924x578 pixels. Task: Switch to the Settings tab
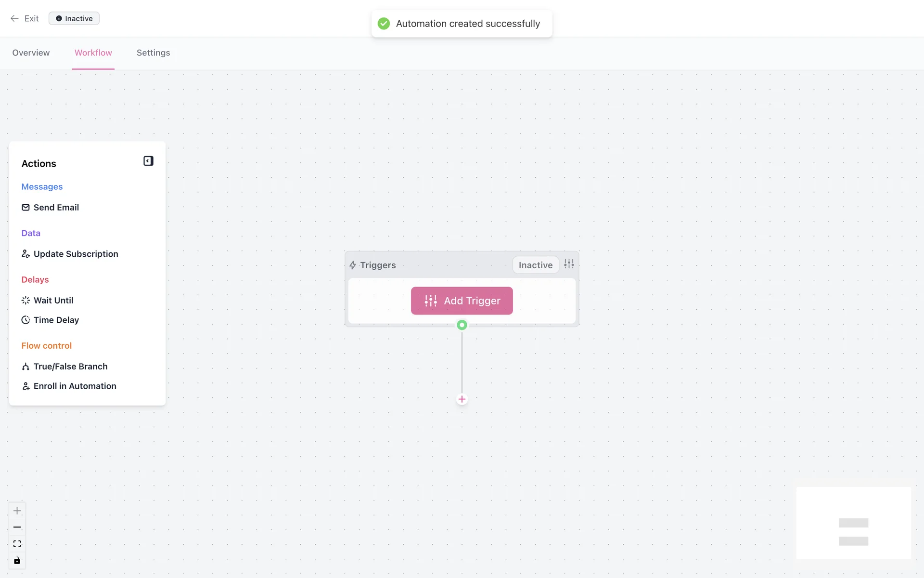(x=153, y=53)
